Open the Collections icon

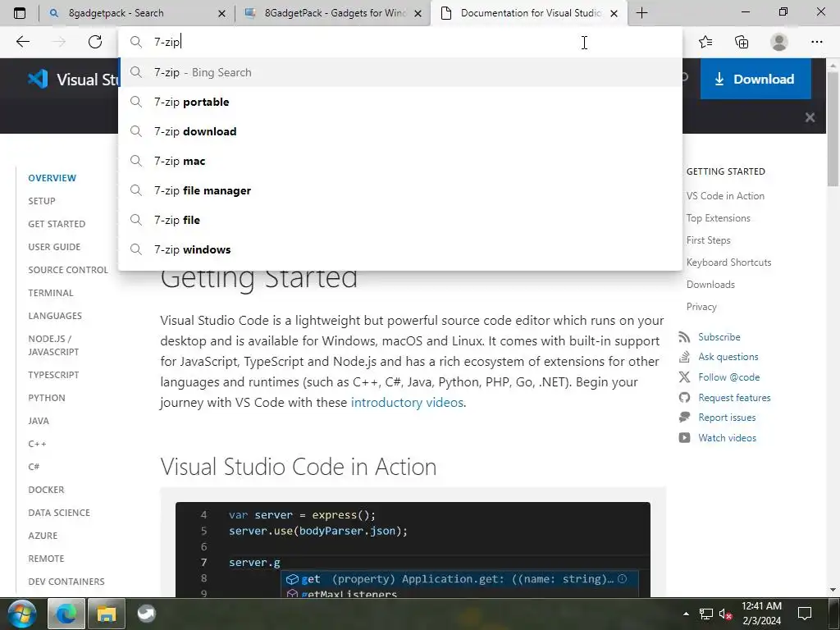(x=742, y=42)
